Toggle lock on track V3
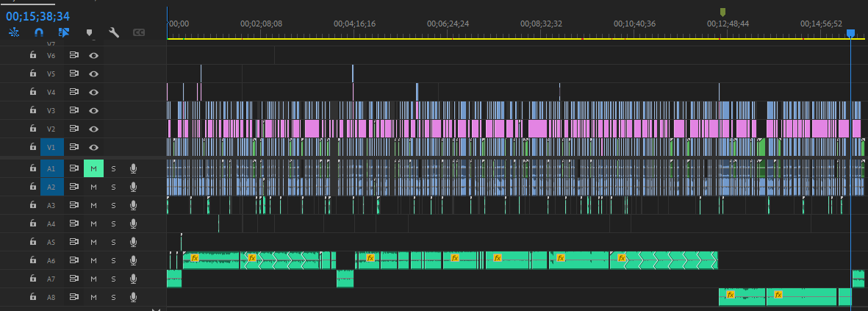The image size is (868, 311). [x=32, y=110]
